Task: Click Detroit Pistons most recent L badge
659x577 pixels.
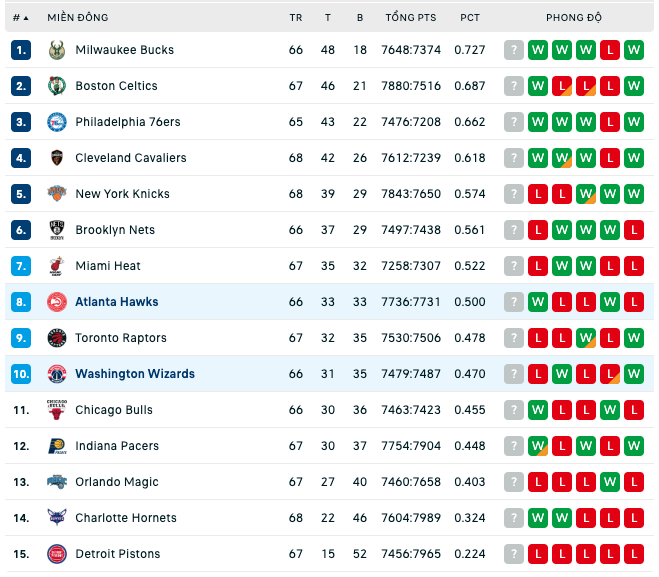Action: [538, 554]
